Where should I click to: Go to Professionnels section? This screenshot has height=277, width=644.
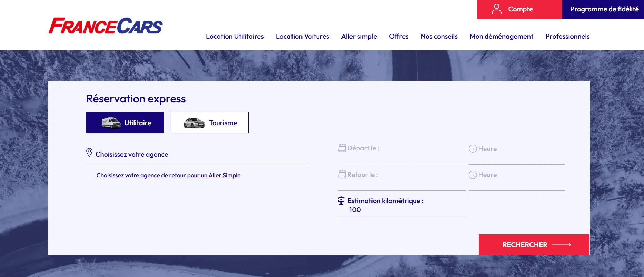[567, 36]
